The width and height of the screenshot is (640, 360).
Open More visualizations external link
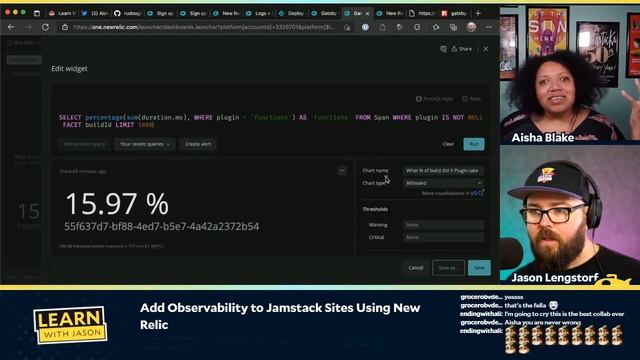tap(453, 193)
